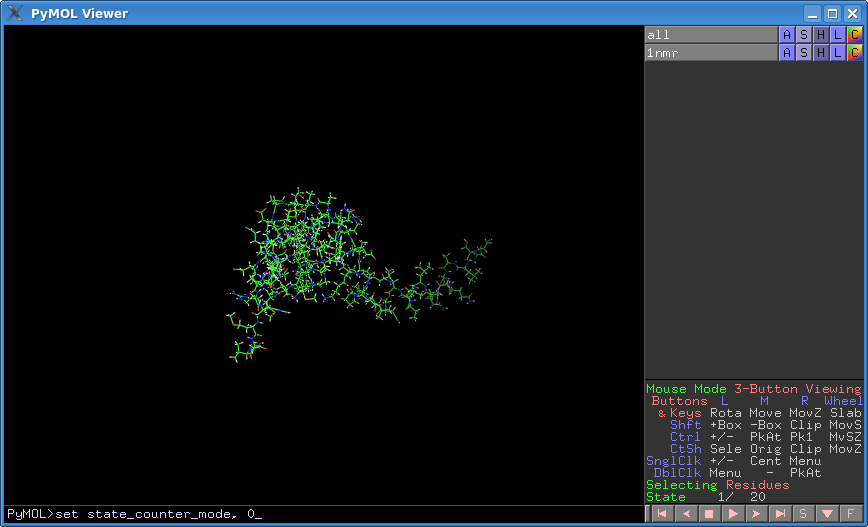Open the Color menu for 1nmr
Image resolution: width=868 pixels, height=527 pixels.
pyautogui.click(x=854, y=52)
